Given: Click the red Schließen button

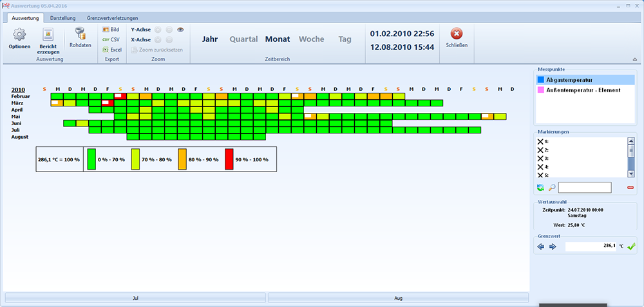Looking at the screenshot, I should 457,38.
